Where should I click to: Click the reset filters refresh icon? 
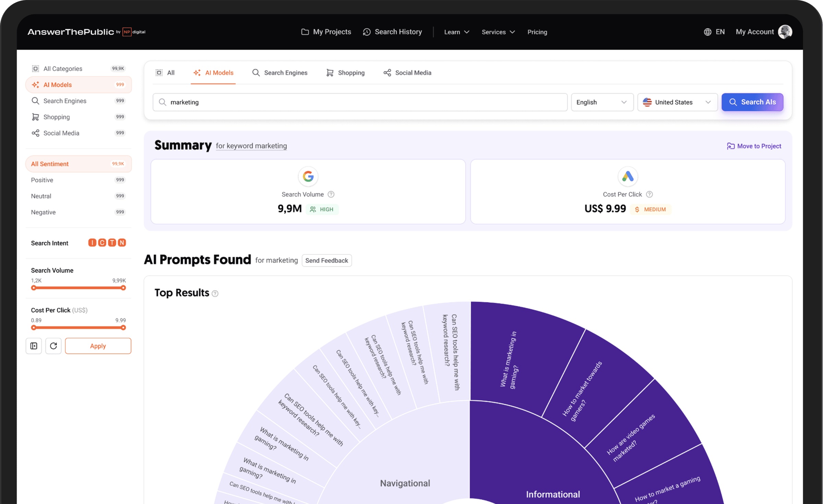53,346
